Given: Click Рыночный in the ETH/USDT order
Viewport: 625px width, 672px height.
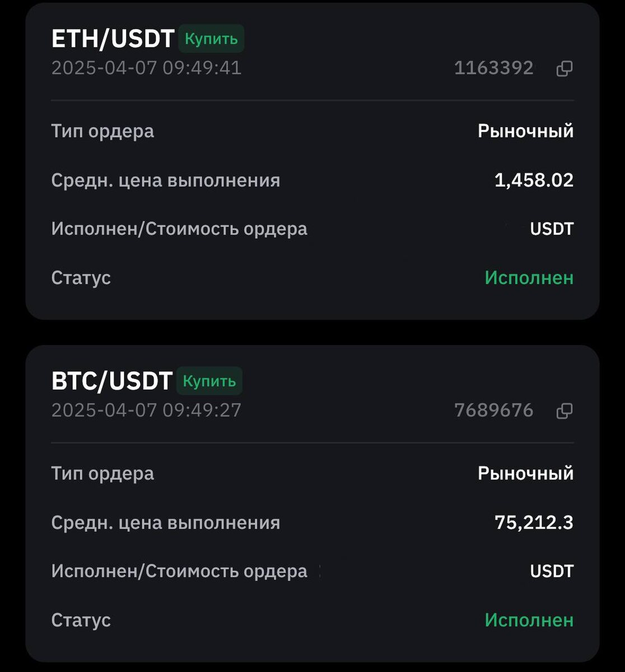Looking at the screenshot, I should point(525,131).
